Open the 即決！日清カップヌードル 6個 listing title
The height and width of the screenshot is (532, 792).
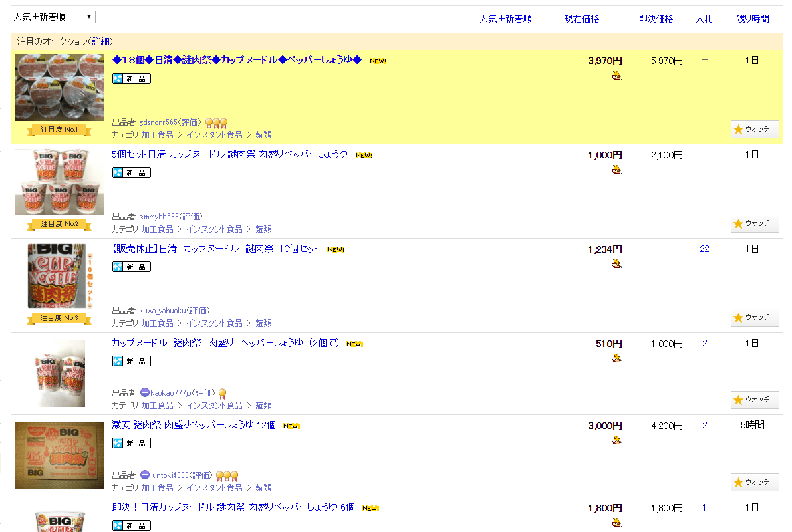point(233,507)
